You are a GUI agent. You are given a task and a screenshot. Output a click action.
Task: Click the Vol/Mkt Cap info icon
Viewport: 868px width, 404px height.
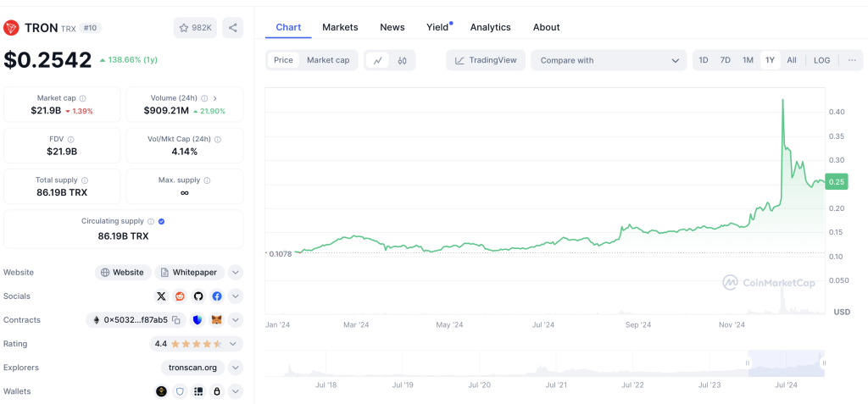pyautogui.click(x=218, y=140)
